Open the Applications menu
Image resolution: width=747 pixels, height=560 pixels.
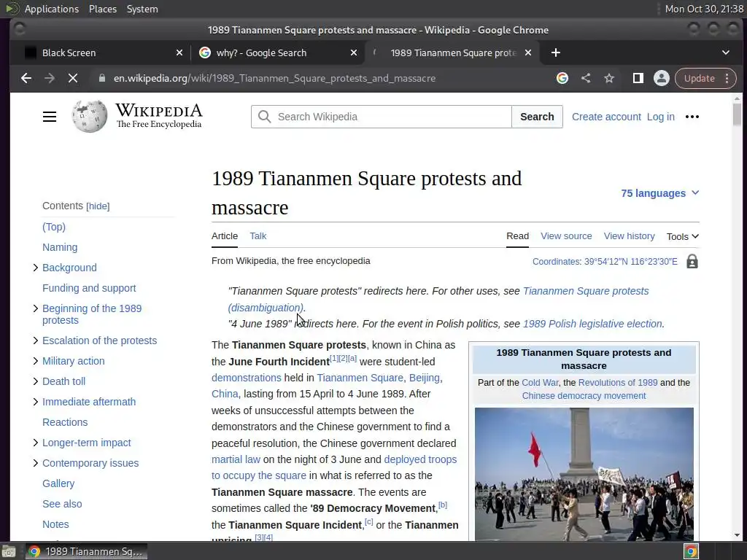pyautogui.click(x=52, y=9)
